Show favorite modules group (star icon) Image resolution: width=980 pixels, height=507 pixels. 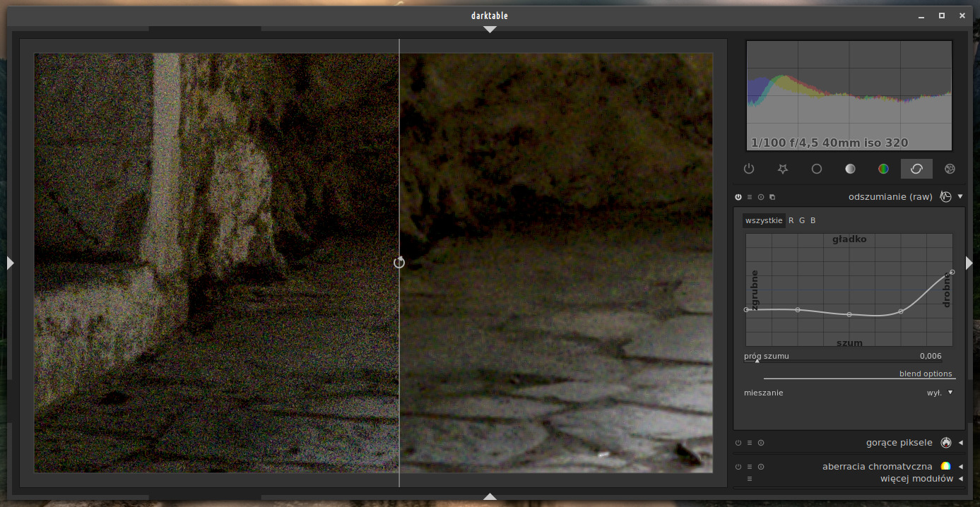click(782, 169)
